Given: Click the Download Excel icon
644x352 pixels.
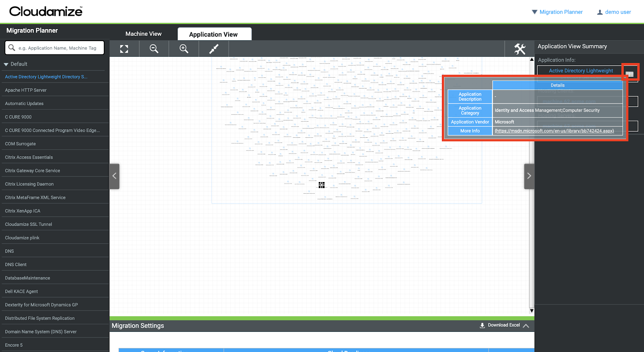Looking at the screenshot, I should pos(482,325).
